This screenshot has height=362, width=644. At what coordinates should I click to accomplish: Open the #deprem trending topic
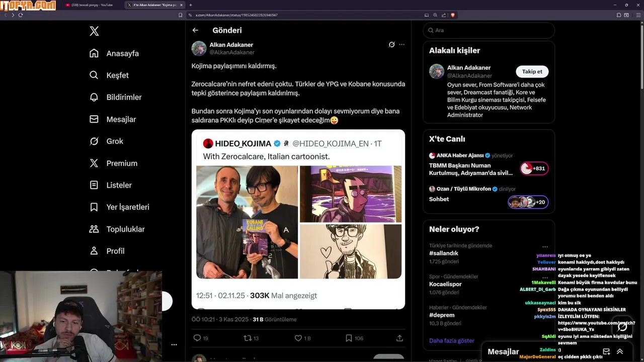point(442,315)
